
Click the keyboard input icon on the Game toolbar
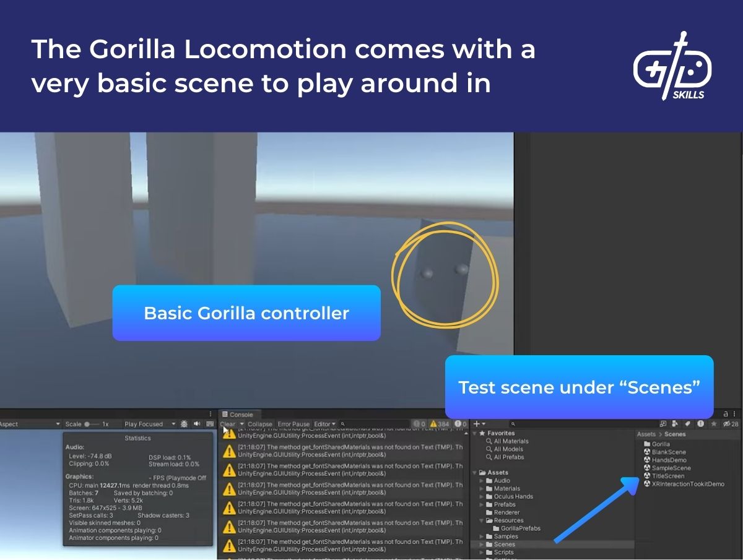coord(210,423)
